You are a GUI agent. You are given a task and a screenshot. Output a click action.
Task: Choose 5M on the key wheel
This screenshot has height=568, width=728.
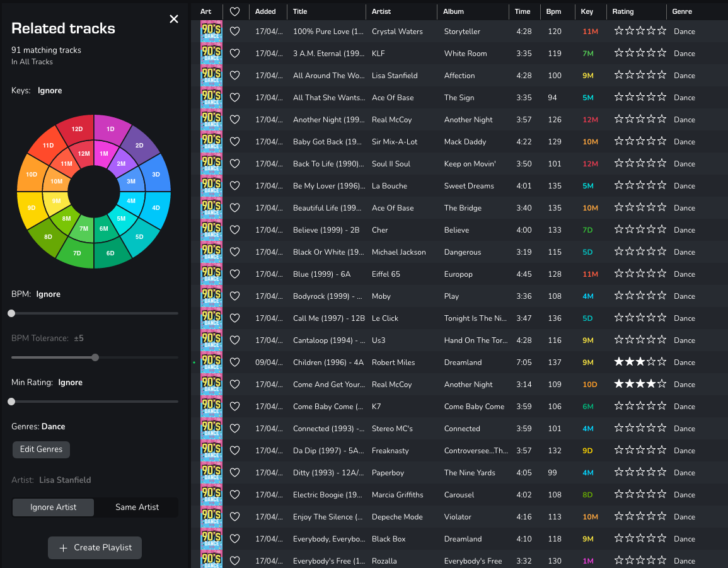[121, 218]
